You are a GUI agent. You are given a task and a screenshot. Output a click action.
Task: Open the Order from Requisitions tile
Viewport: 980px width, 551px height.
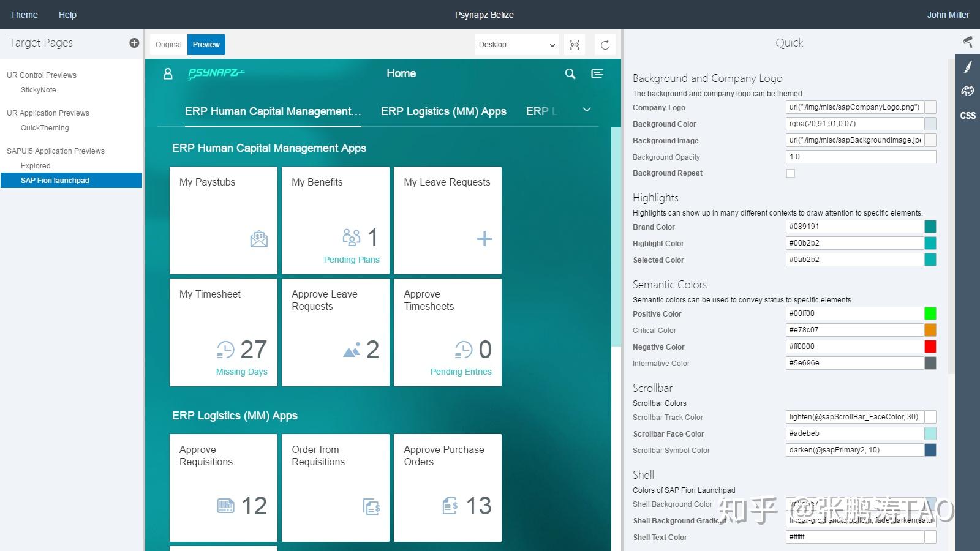[336, 488]
